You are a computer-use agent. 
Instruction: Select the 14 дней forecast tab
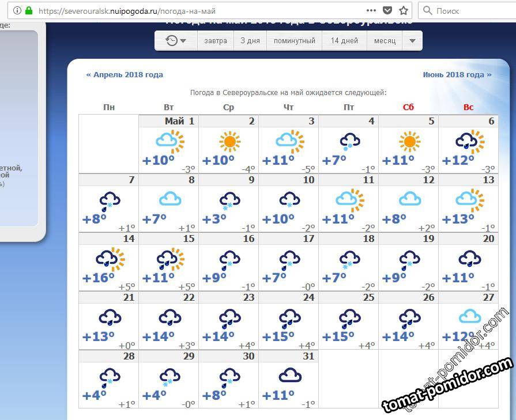point(344,40)
